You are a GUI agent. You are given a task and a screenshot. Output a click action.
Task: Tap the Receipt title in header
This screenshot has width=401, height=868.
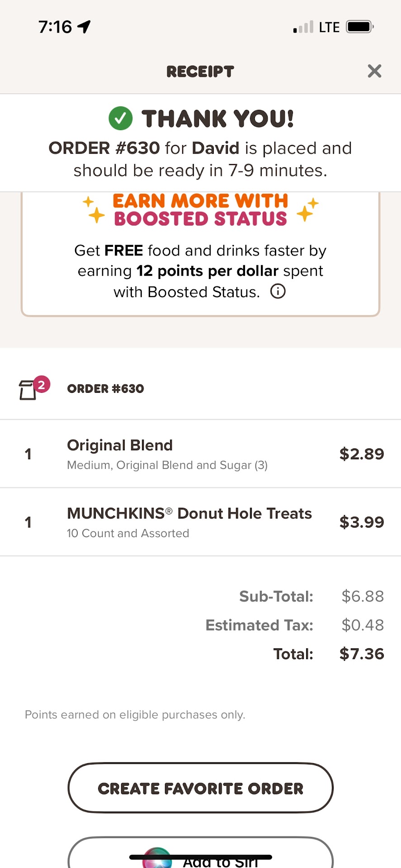(x=200, y=71)
